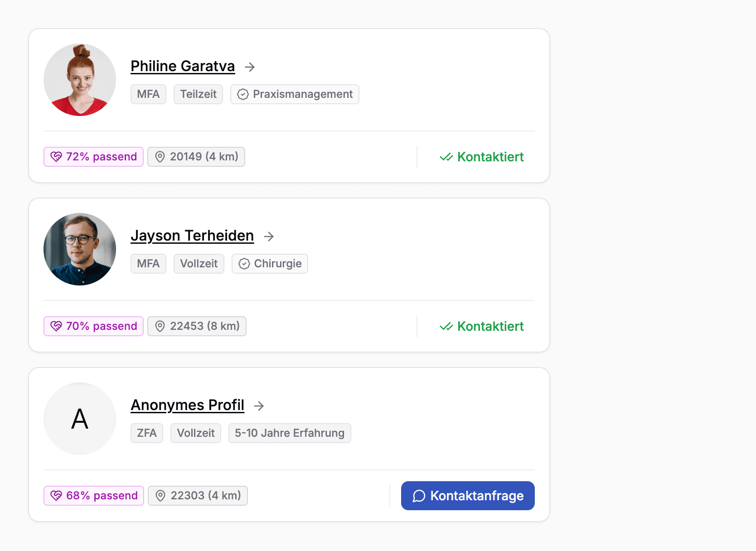Select the Vollzeit tag on Jayson's card
756x551 pixels.
click(199, 263)
